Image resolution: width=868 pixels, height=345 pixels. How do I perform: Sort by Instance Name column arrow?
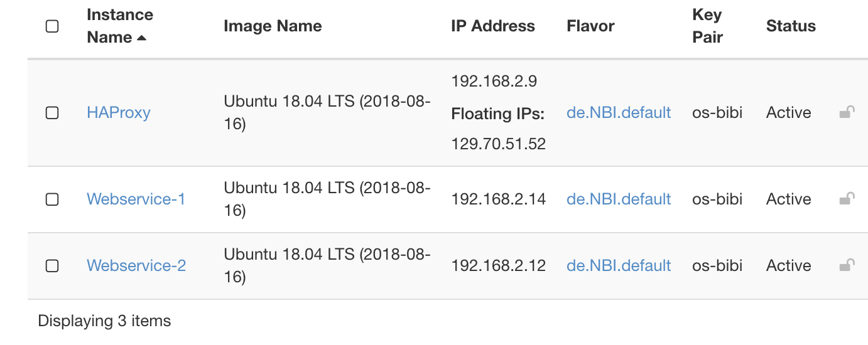click(x=141, y=38)
